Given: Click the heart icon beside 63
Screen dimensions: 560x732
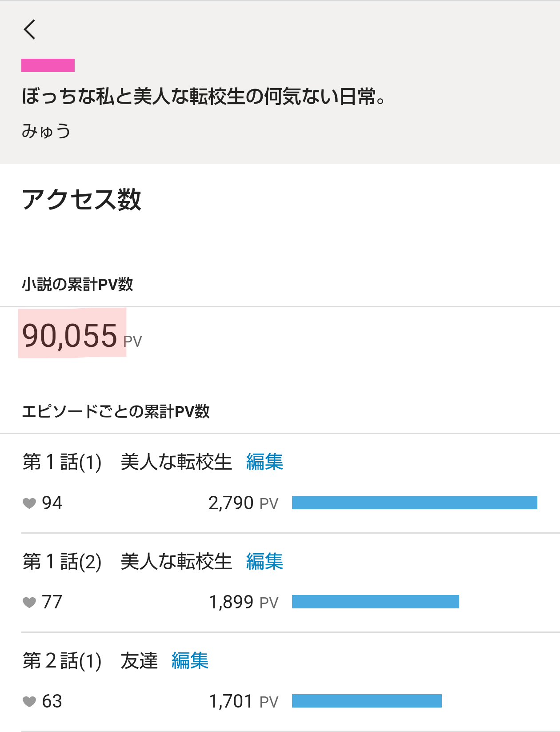Looking at the screenshot, I should 29,701.
